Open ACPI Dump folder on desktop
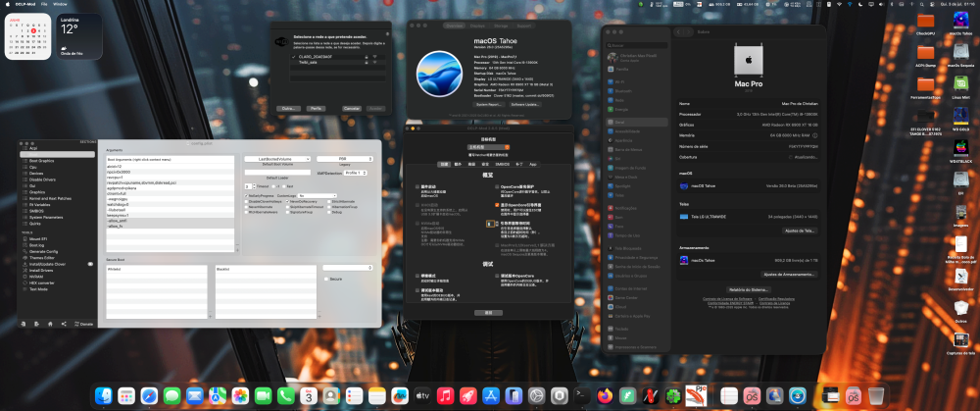Viewport: 980px width, 411px height. click(x=926, y=53)
